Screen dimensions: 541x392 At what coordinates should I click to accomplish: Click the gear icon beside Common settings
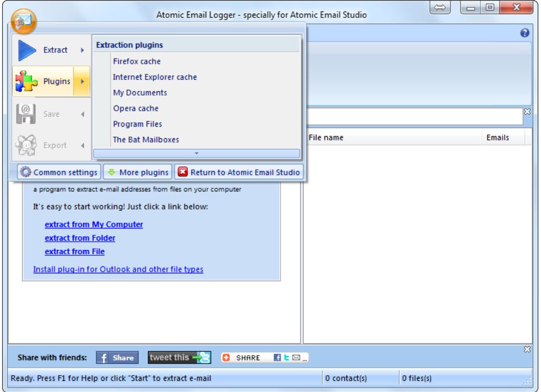(25, 172)
